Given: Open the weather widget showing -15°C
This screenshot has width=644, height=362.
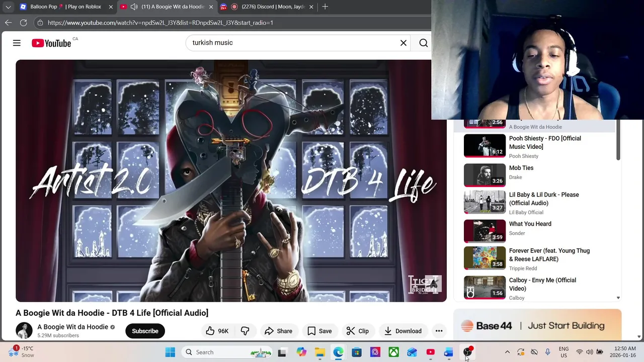Looking at the screenshot, I should (22, 351).
